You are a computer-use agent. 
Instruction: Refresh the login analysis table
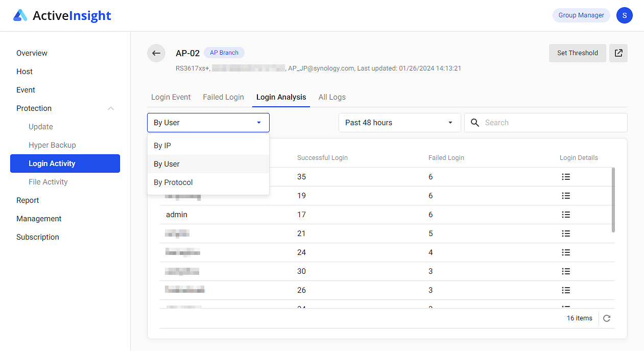click(x=607, y=318)
